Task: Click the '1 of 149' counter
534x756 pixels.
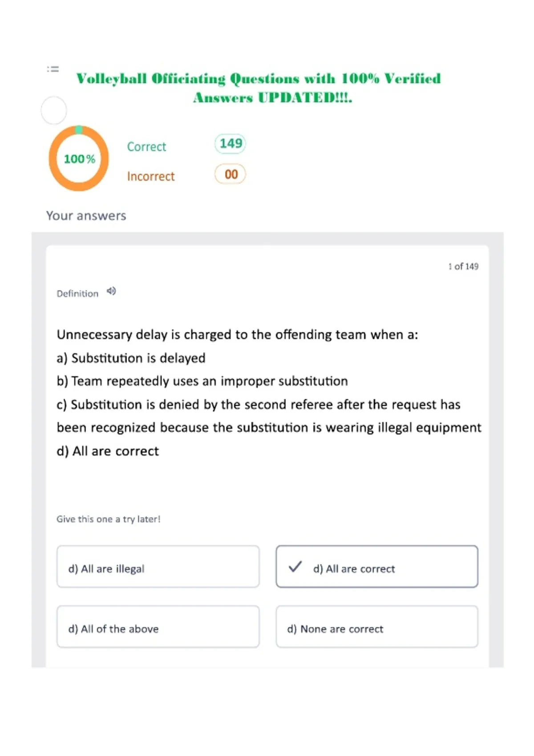Action: click(463, 266)
